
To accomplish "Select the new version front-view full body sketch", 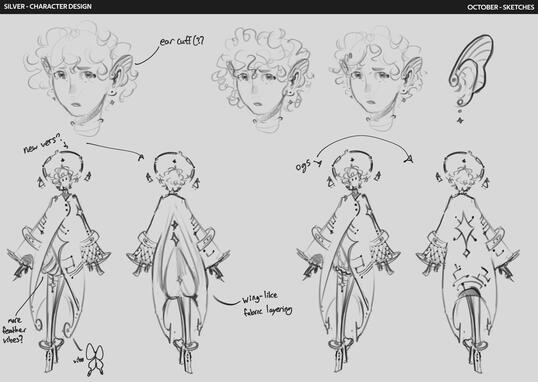I will 59,262.
